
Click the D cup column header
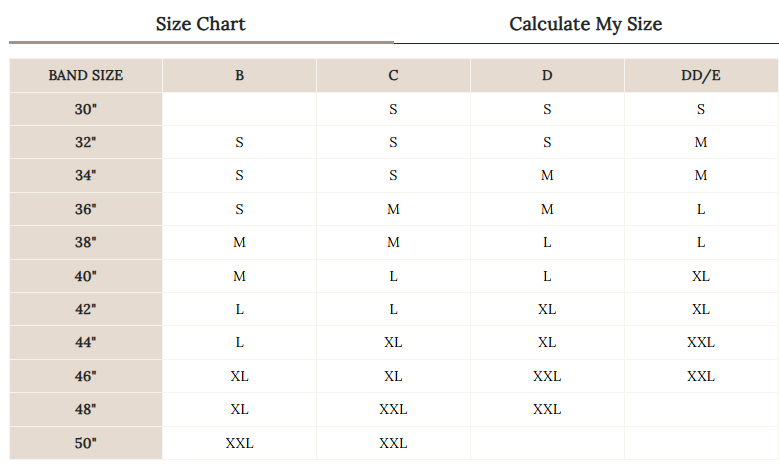[547, 76]
